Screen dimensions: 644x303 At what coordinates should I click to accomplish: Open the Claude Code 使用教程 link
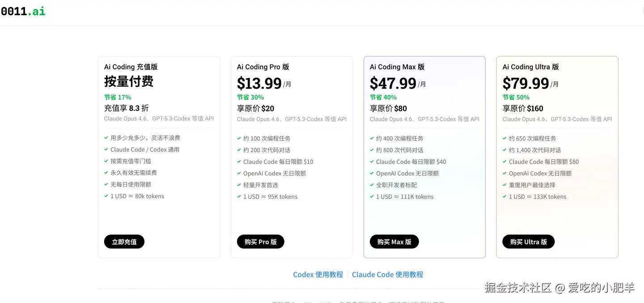pos(387,274)
